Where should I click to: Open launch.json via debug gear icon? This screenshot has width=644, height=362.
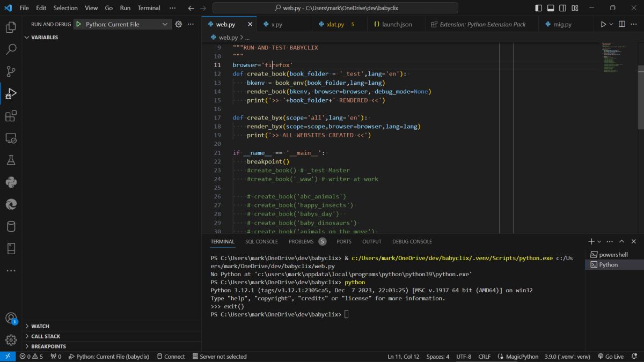click(179, 24)
